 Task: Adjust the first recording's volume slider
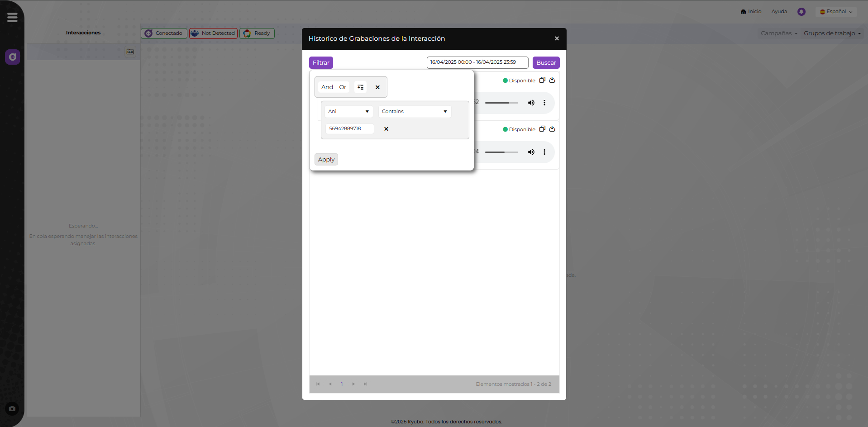click(x=501, y=103)
